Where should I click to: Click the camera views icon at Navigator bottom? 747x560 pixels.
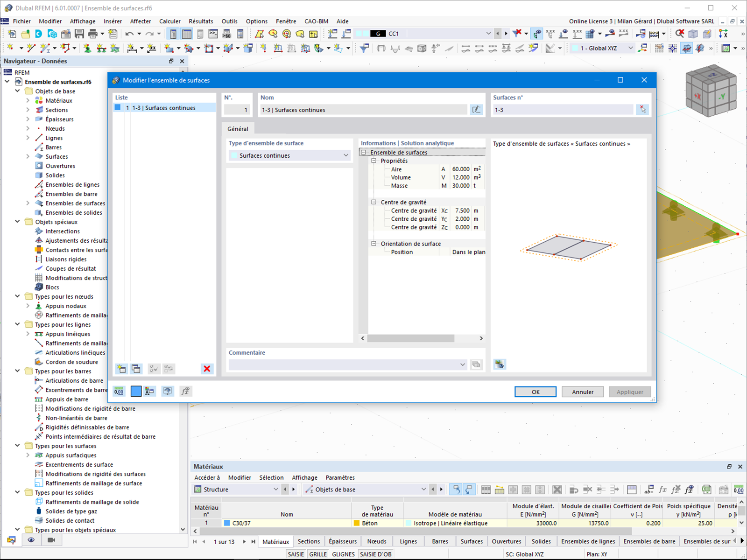tap(51, 540)
